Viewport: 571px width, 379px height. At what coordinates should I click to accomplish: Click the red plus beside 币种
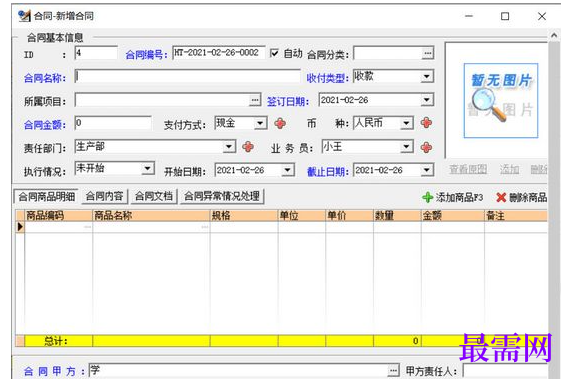click(426, 123)
